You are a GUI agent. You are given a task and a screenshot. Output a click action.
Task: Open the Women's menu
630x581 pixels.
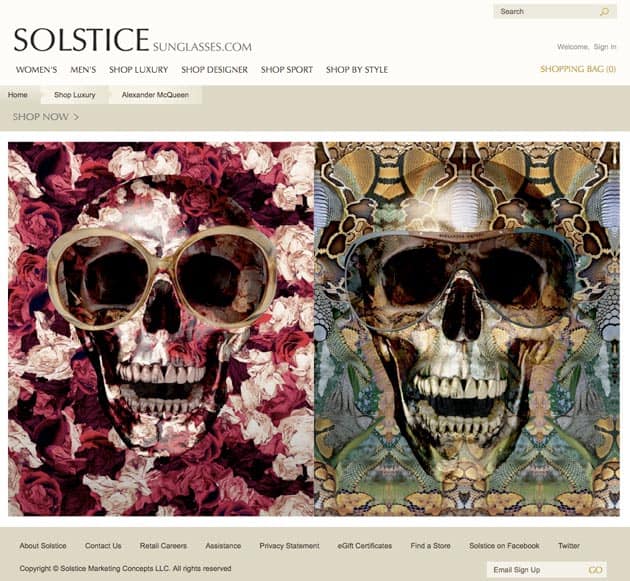[37, 70]
